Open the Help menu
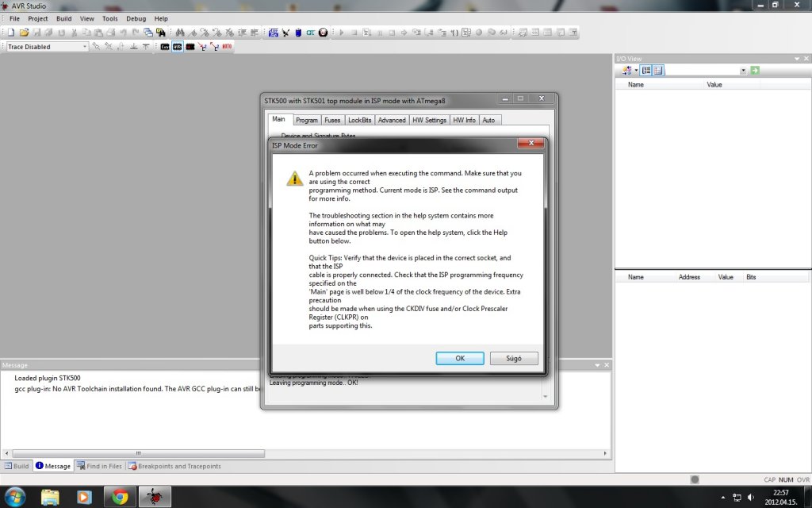 [161, 19]
